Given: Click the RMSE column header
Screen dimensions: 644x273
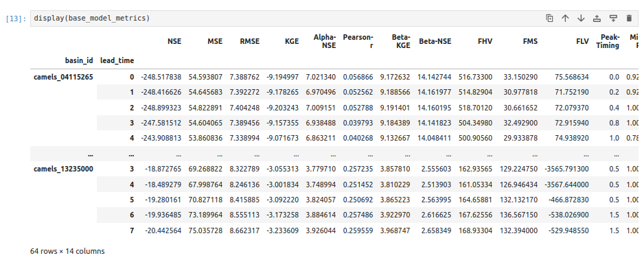Looking at the screenshot, I should [250, 41].
